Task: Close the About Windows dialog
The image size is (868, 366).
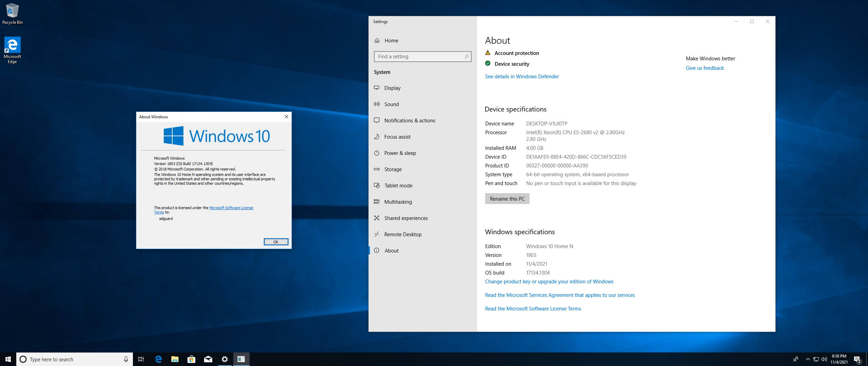Action: [x=287, y=117]
